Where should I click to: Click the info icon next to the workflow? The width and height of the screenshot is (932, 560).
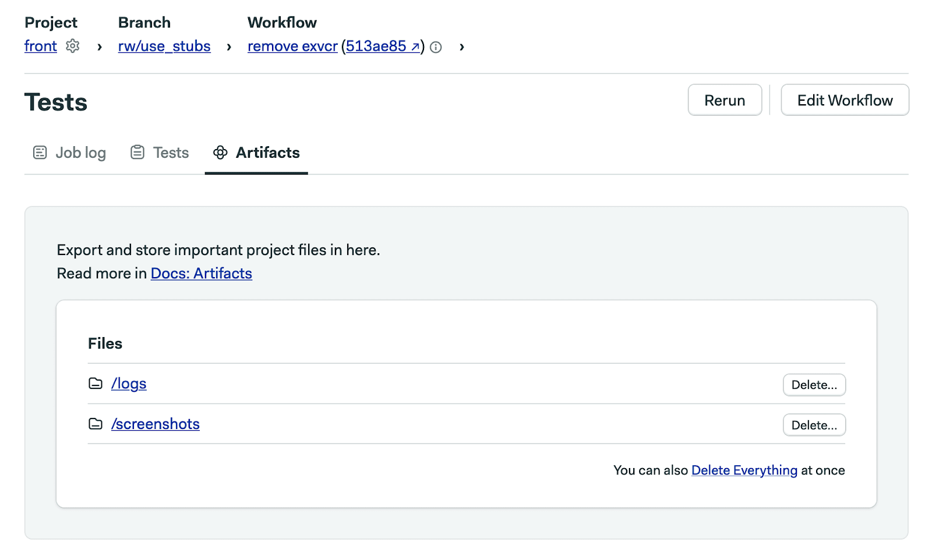436,48
